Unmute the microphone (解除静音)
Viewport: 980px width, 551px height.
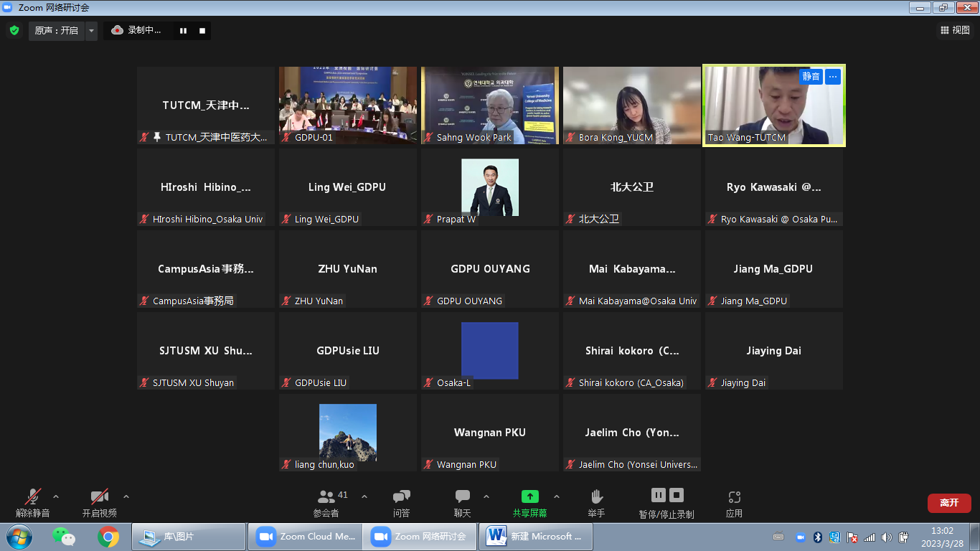[x=33, y=503]
